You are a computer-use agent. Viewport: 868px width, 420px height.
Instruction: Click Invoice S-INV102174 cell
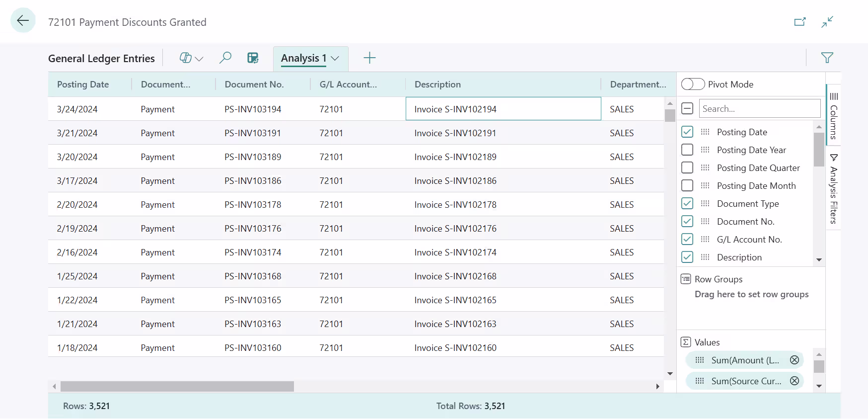455,252
